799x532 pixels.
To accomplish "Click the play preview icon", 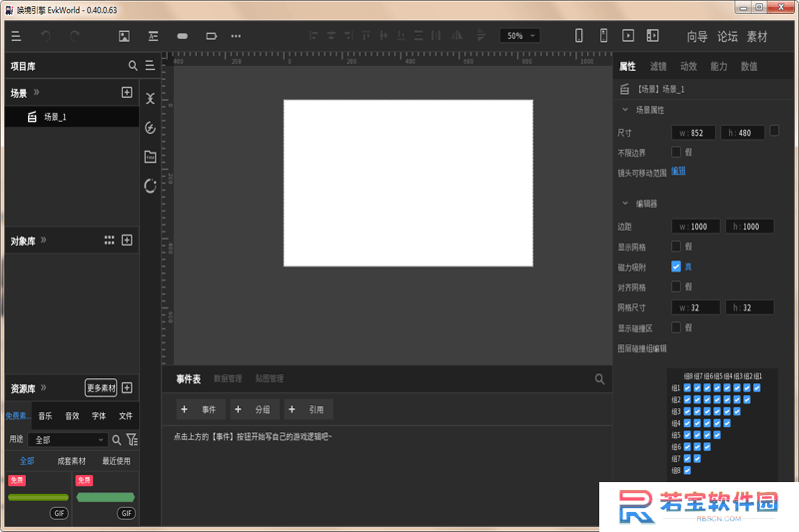I will coord(628,36).
